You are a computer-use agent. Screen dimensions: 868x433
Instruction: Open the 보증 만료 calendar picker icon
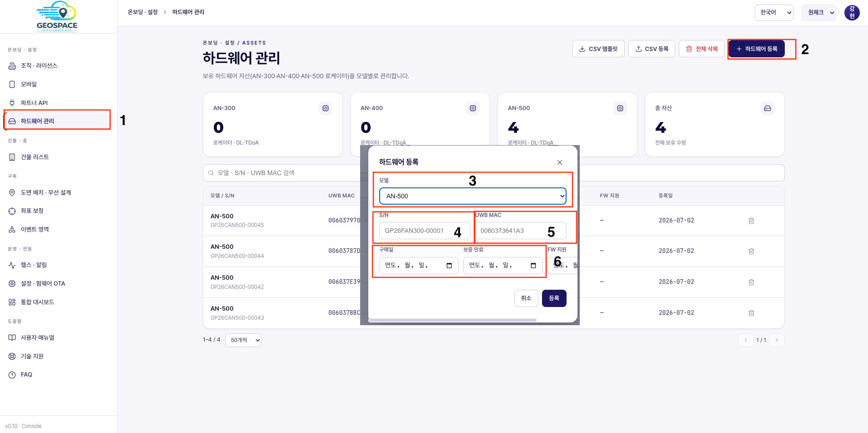click(x=533, y=266)
